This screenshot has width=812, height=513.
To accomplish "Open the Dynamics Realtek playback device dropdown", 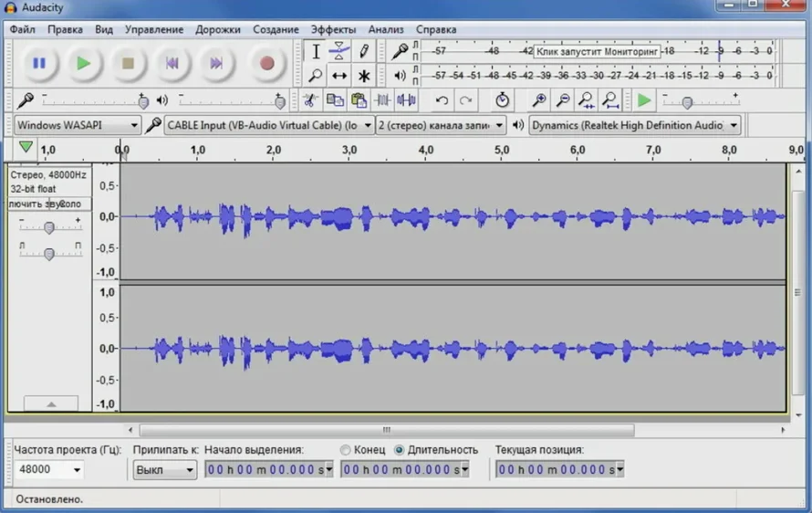I will (x=634, y=125).
